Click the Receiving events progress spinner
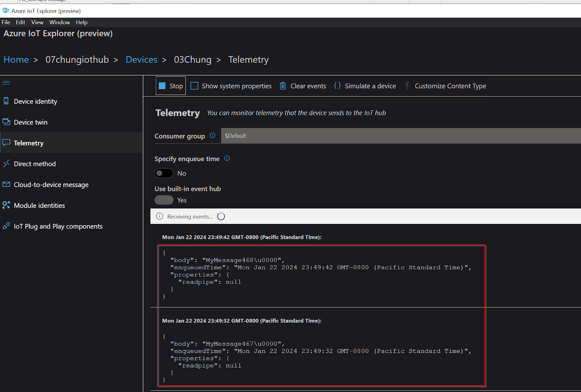This screenshot has height=392, width=581. (x=221, y=216)
